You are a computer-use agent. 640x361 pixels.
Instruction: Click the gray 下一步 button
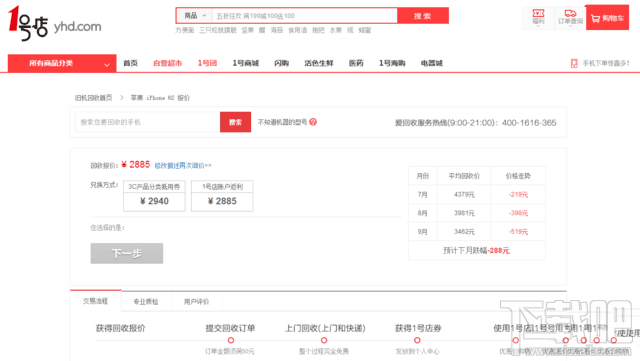pos(127,253)
